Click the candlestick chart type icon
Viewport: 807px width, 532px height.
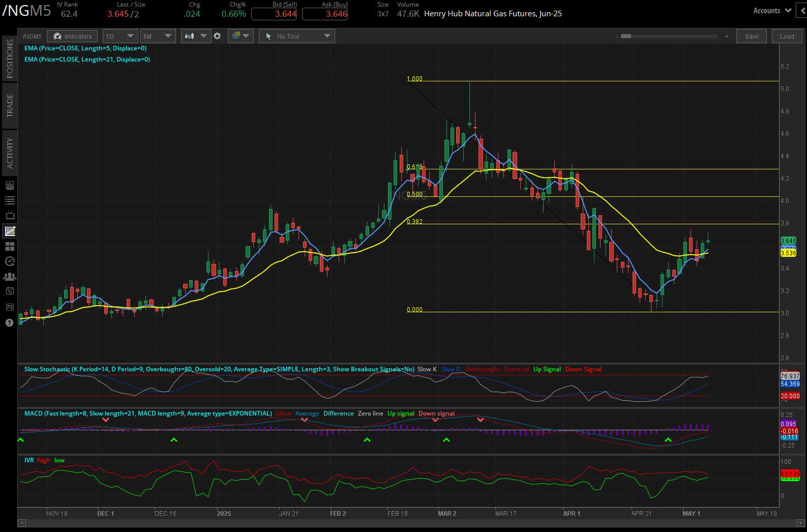(190, 36)
